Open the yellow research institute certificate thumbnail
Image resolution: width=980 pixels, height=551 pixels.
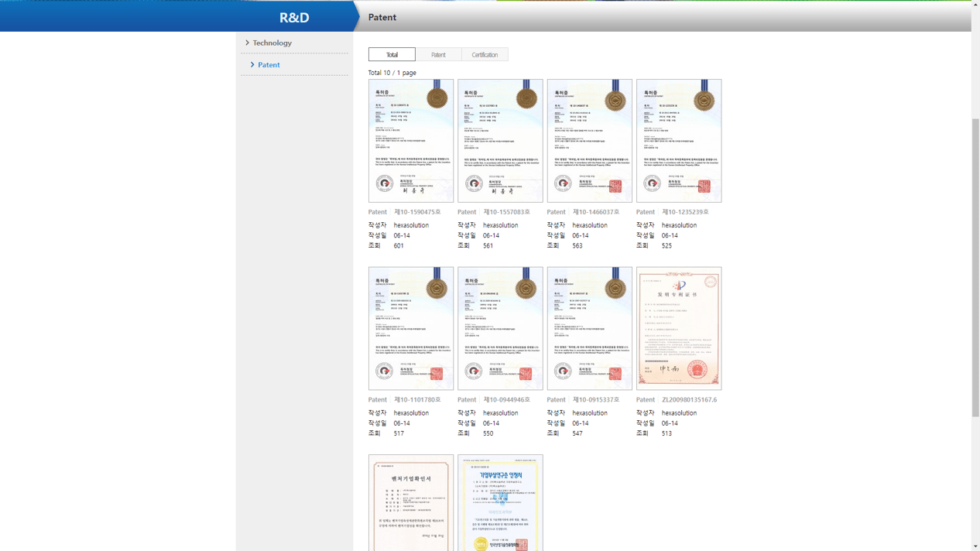(500, 503)
